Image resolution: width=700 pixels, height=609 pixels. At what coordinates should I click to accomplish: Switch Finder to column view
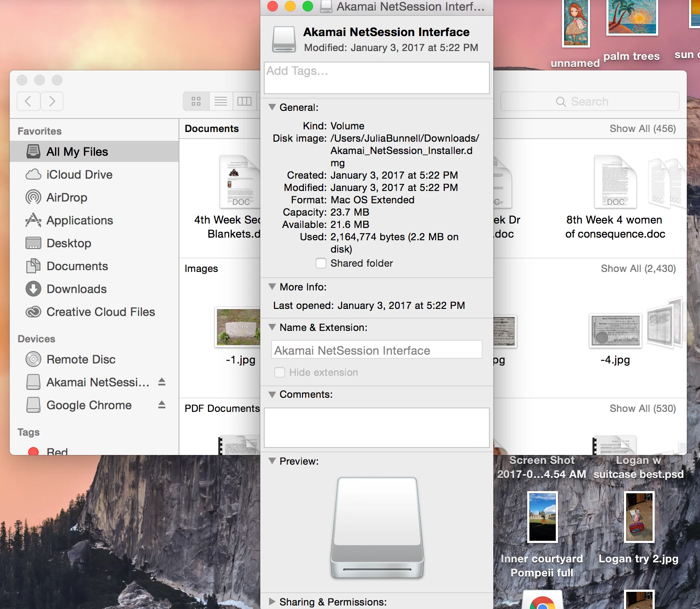pyautogui.click(x=244, y=101)
